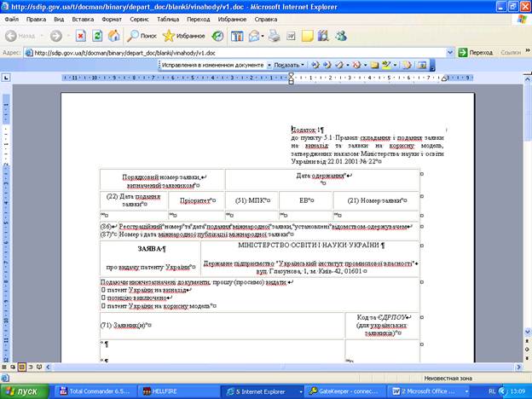Click the vertical scrollbar thumb

coord(528,113)
